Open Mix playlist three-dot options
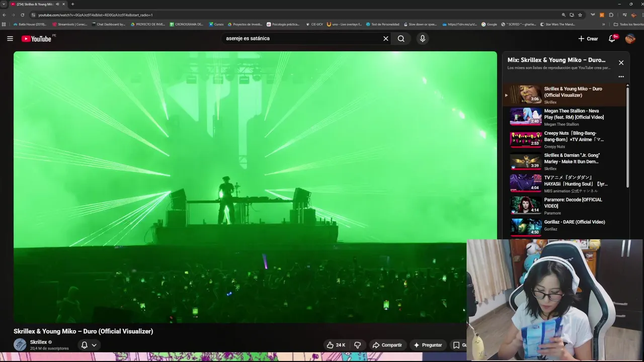This screenshot has width=644, height=362. point(621,77)
